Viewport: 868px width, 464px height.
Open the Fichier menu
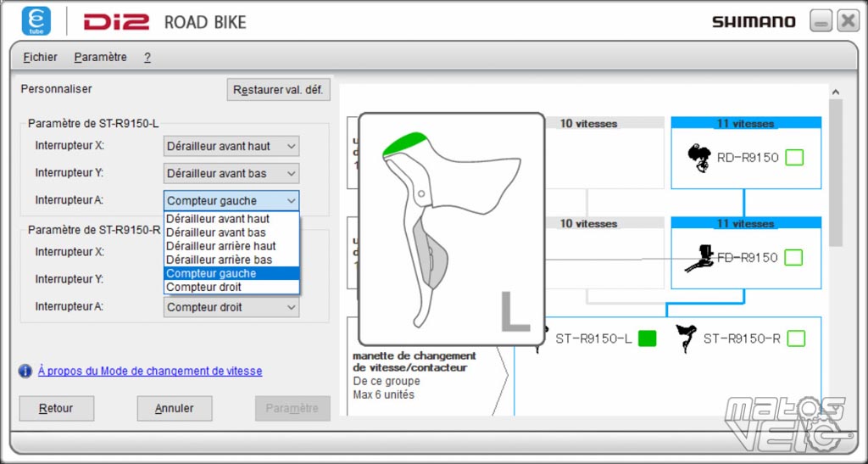41,57
